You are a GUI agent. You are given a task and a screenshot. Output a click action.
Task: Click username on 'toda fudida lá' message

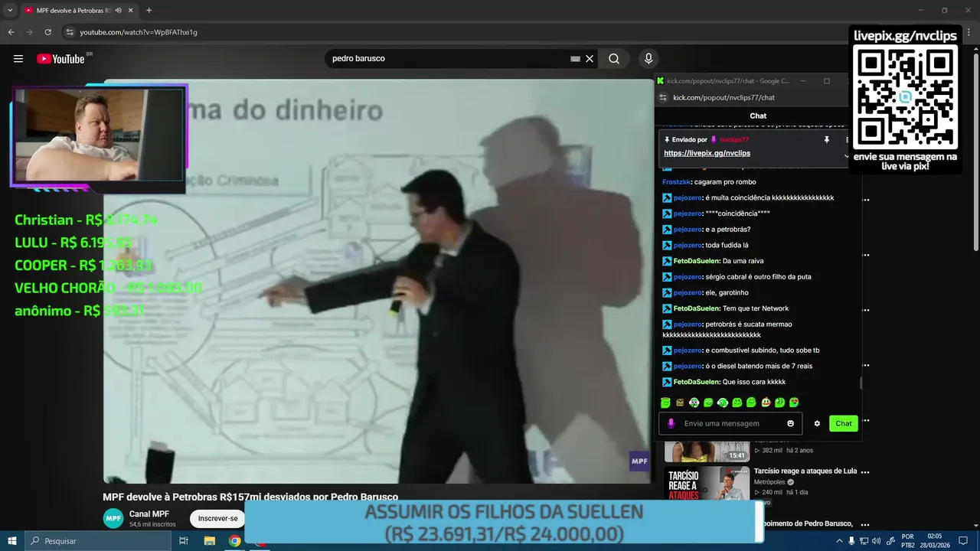[688, 245]
